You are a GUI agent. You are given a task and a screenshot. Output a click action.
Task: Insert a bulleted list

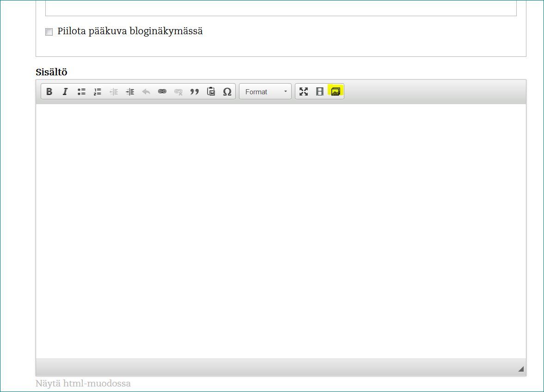[81, 92]
